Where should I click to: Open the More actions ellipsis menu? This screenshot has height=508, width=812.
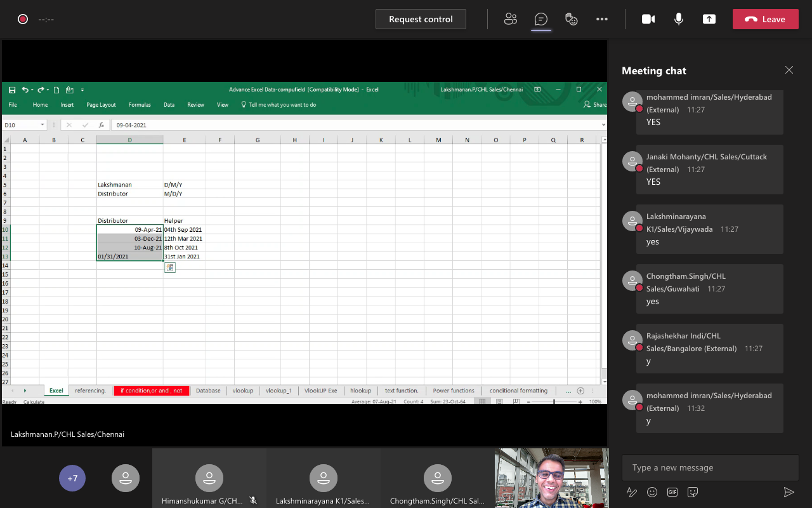point(602,19)
